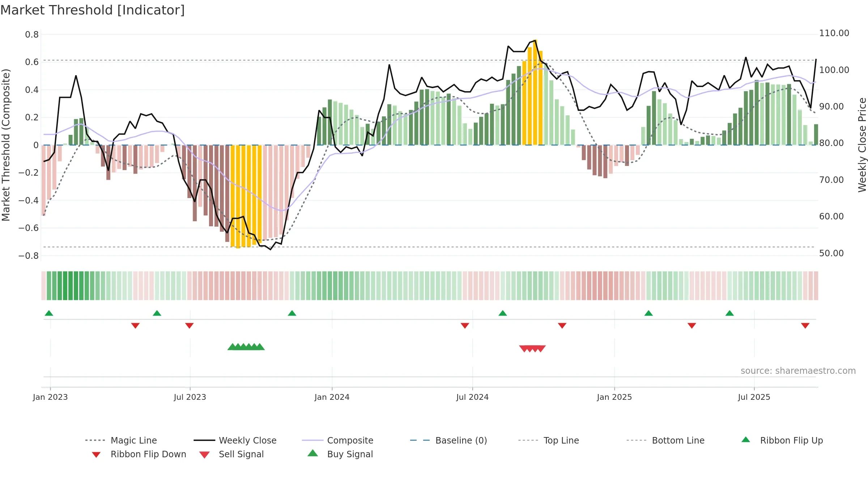This screenshot has height=488, width=868.
Task: Click the first flip-up marker at Jan 2023
Action: tap(49, 313)
